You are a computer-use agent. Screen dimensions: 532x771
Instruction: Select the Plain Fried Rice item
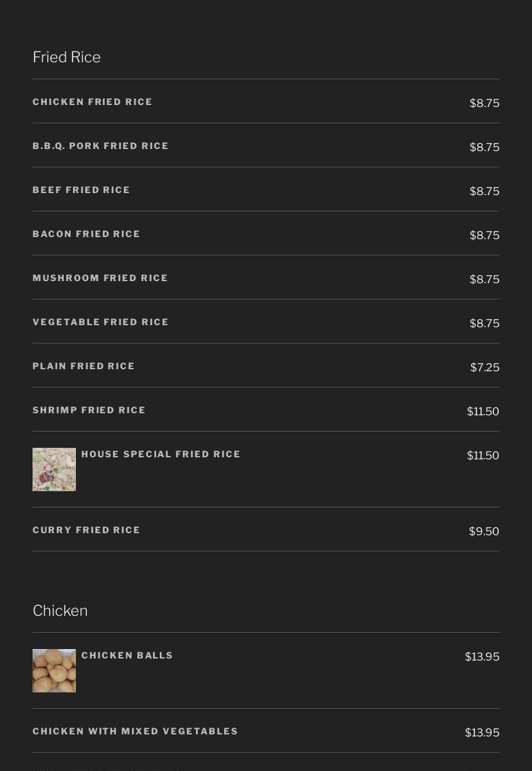coord(83,367)
